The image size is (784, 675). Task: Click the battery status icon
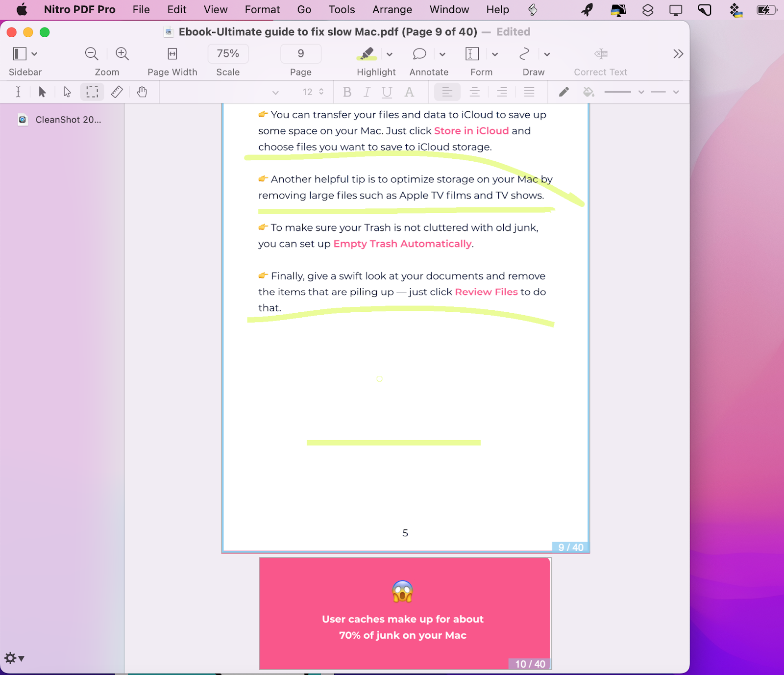click(x=766, y=10)
